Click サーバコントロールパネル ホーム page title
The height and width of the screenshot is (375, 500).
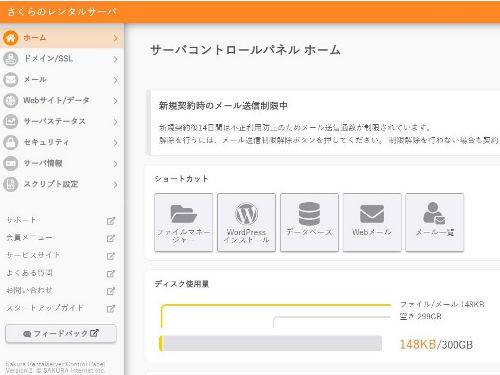tap(245, 50)
